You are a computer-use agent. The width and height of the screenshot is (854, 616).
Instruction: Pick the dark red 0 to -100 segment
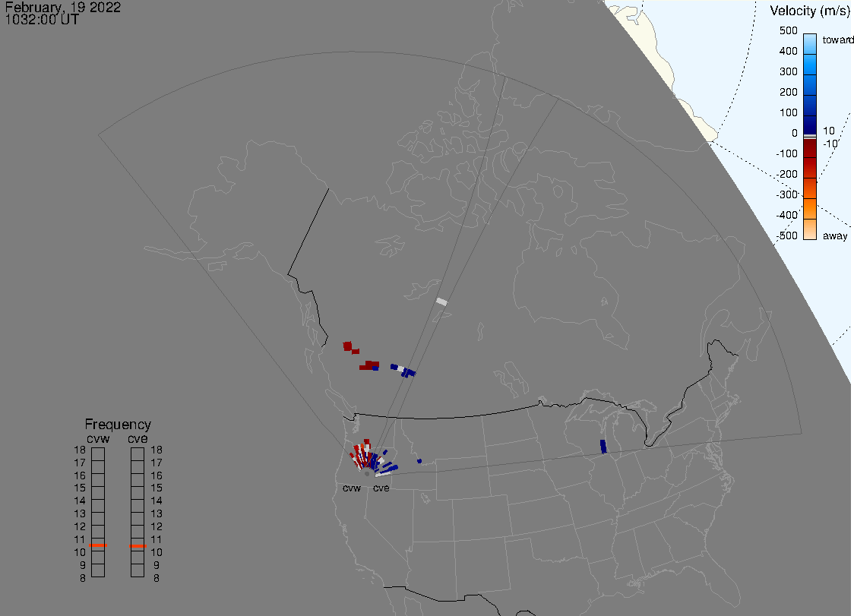pyautogui.click(x=810, y=148)
